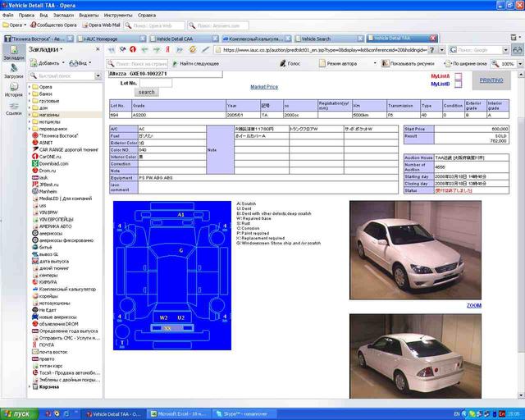Open the address bar dropdown arrow
This screenshot has width=525, height=420.
[x=441, y=50]
